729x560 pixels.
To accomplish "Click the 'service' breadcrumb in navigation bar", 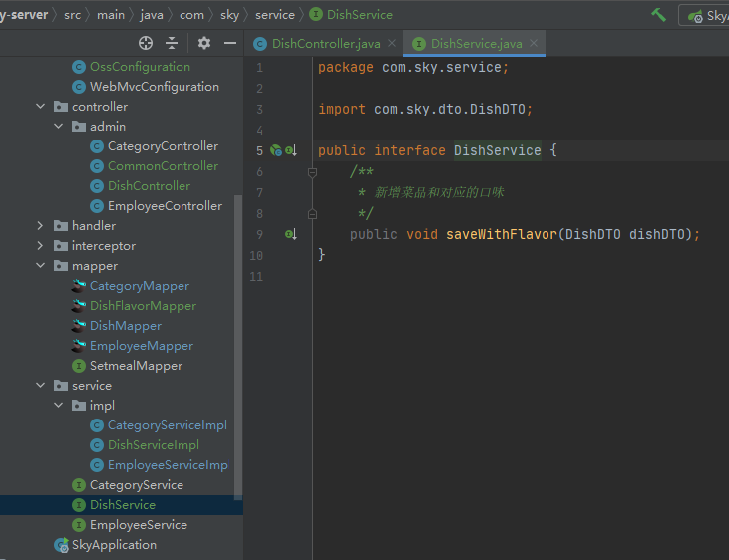I will click(274, 15).
